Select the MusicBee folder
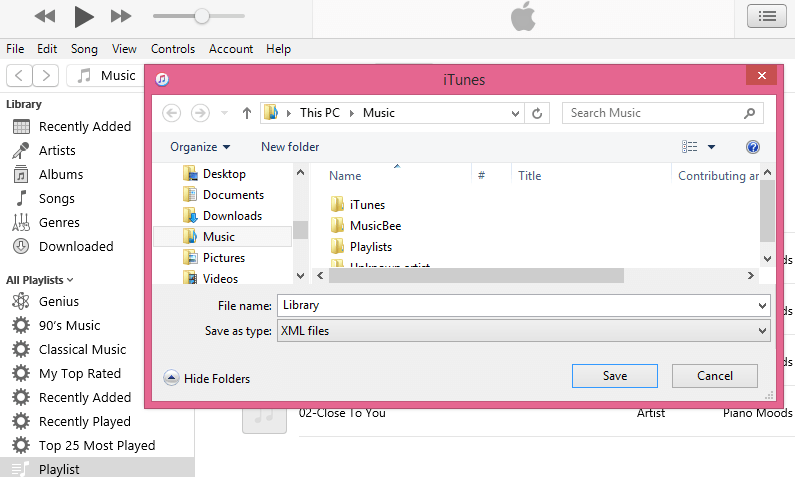Viewport: 795px width, 477px height. [366, 226]
